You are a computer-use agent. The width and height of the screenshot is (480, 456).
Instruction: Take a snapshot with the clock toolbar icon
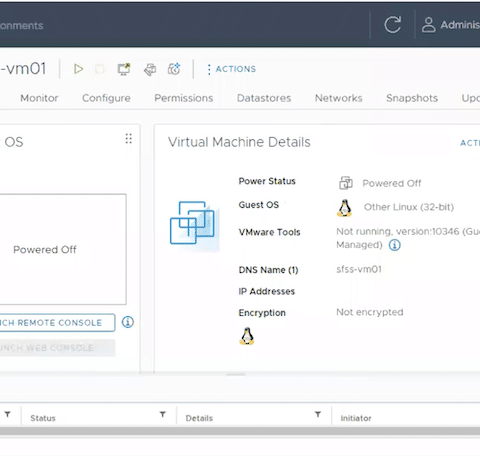point(174,69)
